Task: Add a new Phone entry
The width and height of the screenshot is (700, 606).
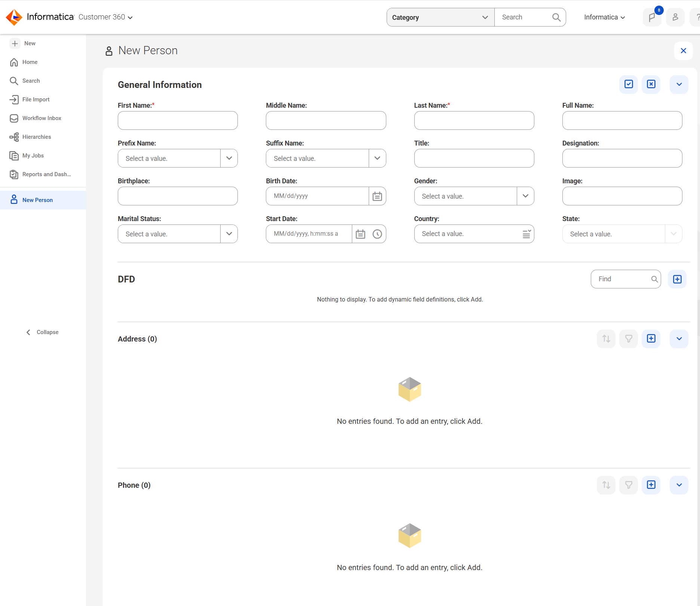Action: pos(651,485)
